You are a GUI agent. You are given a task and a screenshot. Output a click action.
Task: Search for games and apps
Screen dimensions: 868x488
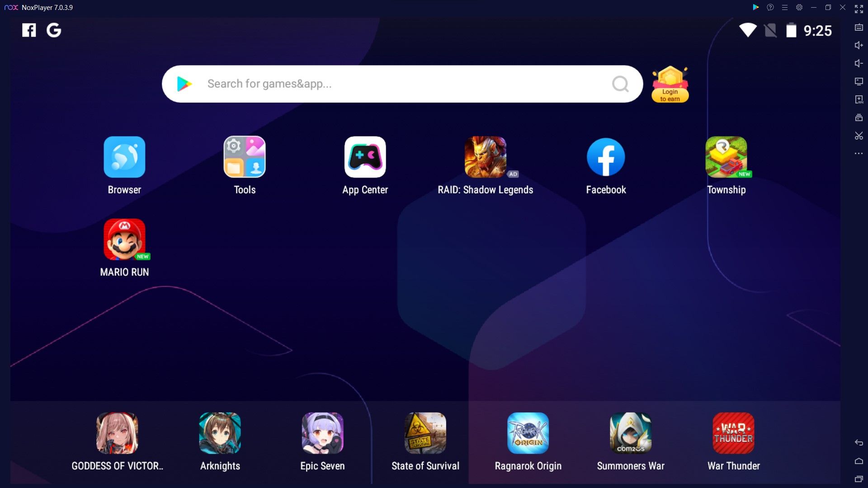pyautogui.click(x=402, y=84)
